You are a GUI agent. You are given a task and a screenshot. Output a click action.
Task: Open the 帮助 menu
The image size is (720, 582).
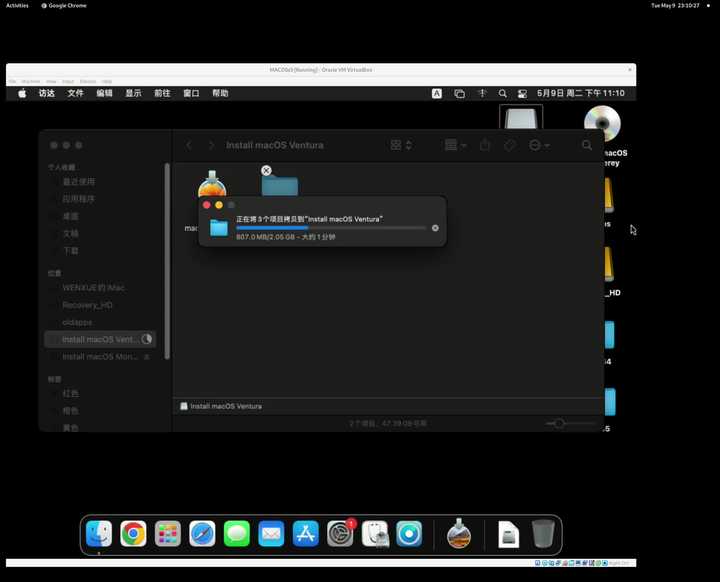220,93
